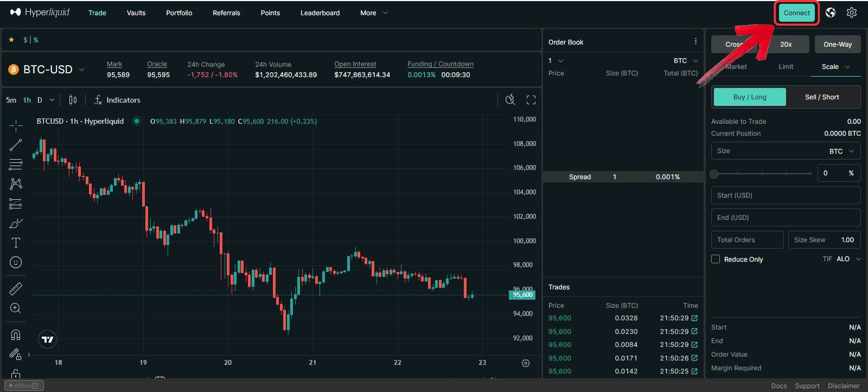This screenshot has height=392, width=868.
Task: Open the Referrals page
Action: (x=226, y=12)
